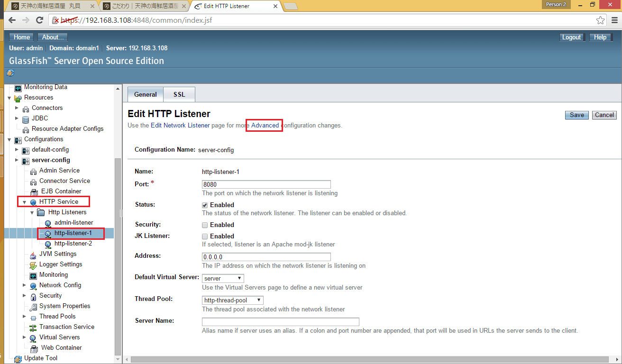
Task: Expand the default-config tree node
Action: (17, 150)
